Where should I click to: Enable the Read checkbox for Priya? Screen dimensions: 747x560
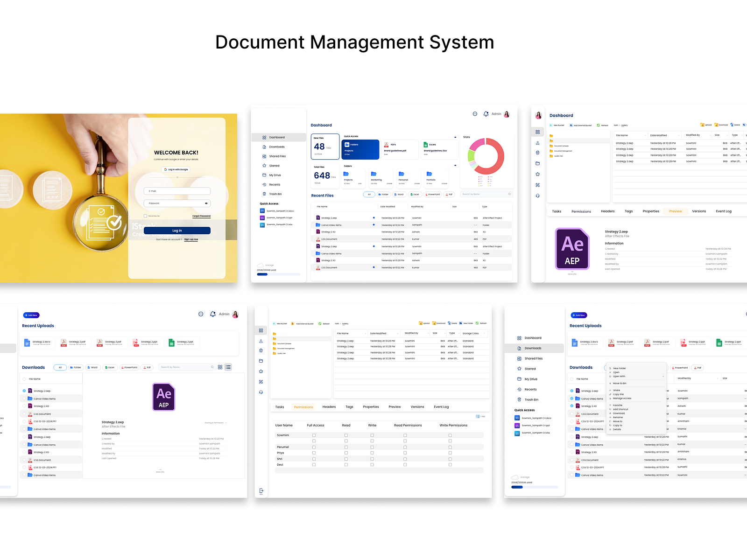(x=345, y=453)
